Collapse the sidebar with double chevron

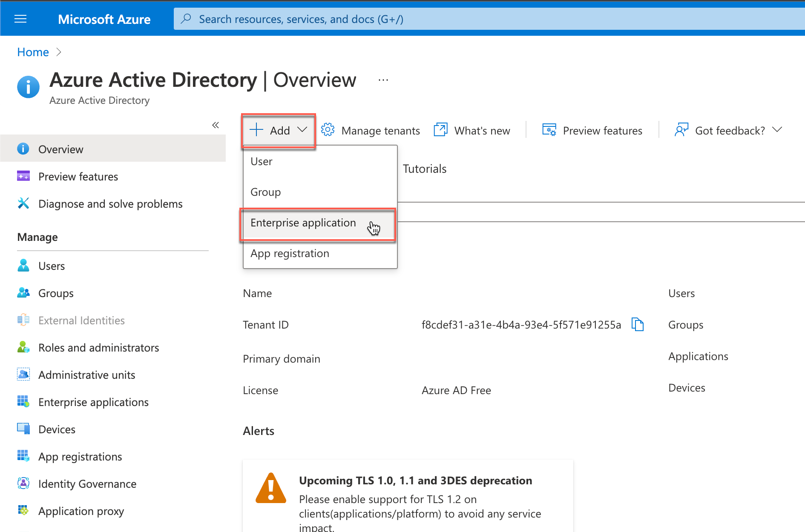(216, 125)
